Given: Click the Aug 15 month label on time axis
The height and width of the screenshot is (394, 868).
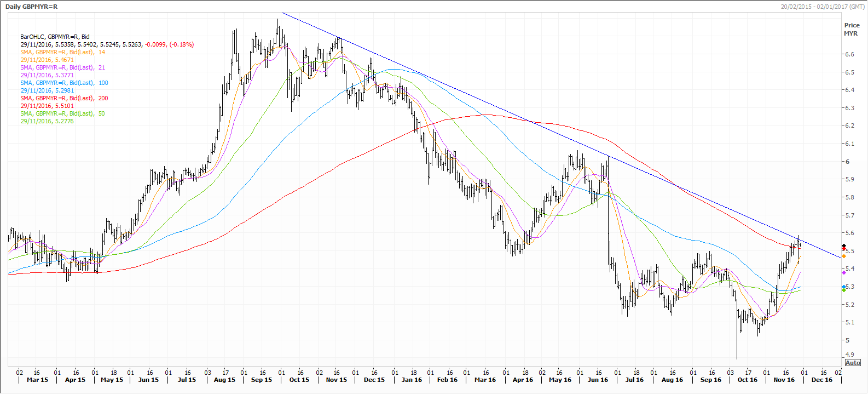Looking at the screenshot, I should click(x=224, y=380).
